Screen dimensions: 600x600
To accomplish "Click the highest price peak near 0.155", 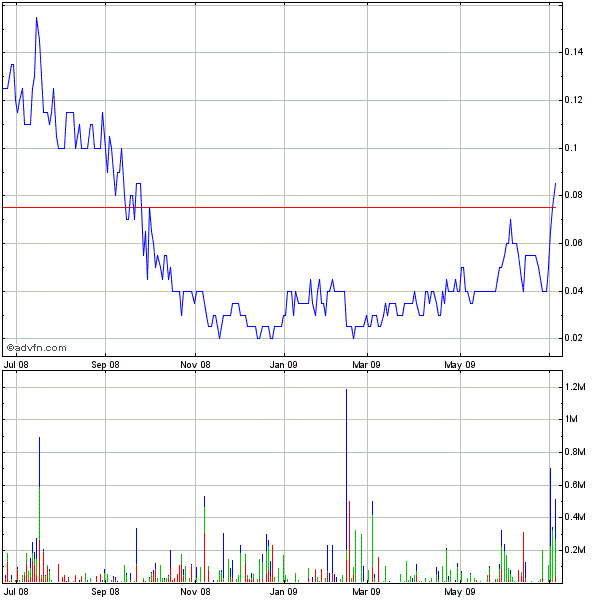I will (x=37, y=18).
